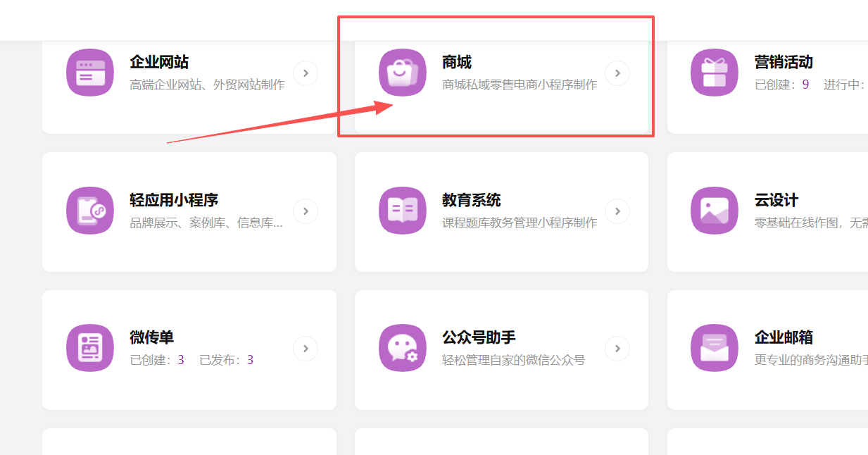This screenshot has width=868, height=455.
Task: Click the 教育系统 card chevron
Action: tap(617, 211)
